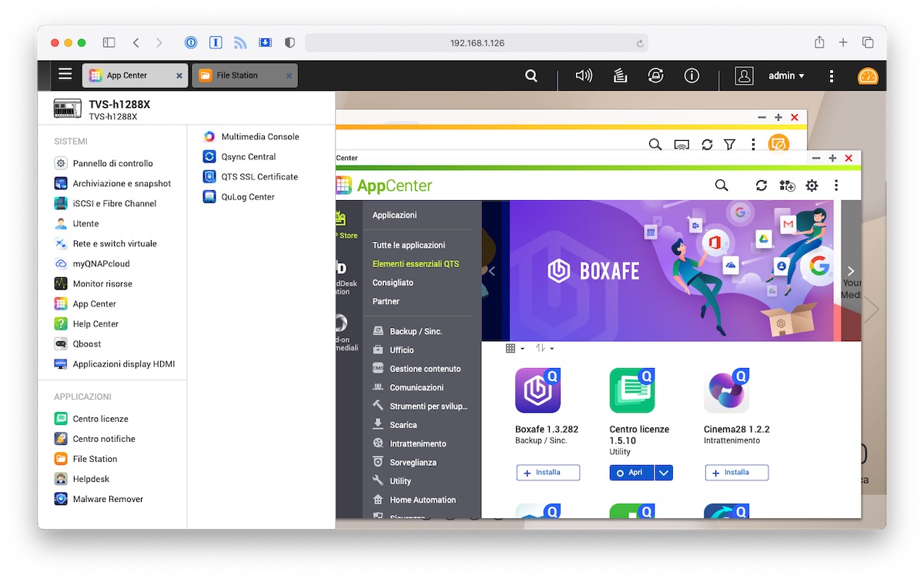Open App Center three-dot menu
Screen dimensions: 924x579
836,186
